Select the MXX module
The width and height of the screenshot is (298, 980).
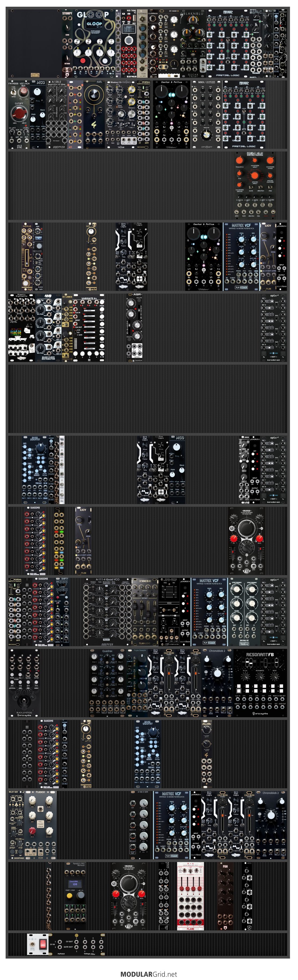pos(206,114)
